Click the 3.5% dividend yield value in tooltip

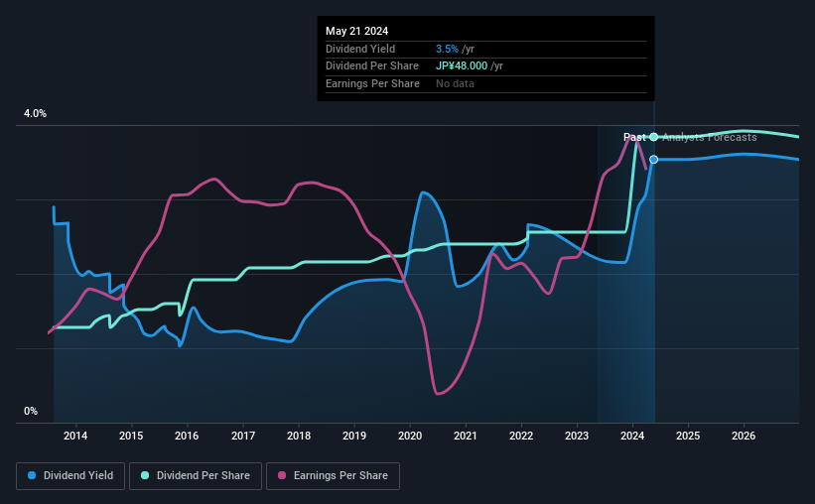(x=447, y=49)
